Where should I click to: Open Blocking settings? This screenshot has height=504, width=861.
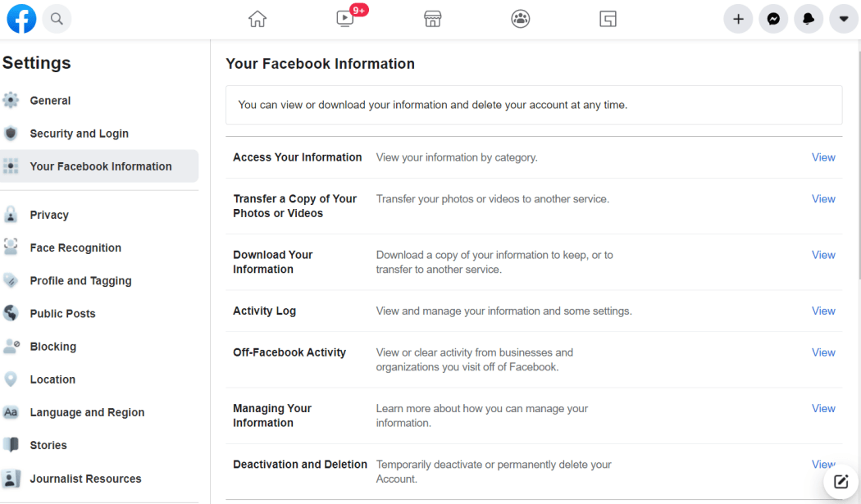pyautogui.click(x=53, y=346)
